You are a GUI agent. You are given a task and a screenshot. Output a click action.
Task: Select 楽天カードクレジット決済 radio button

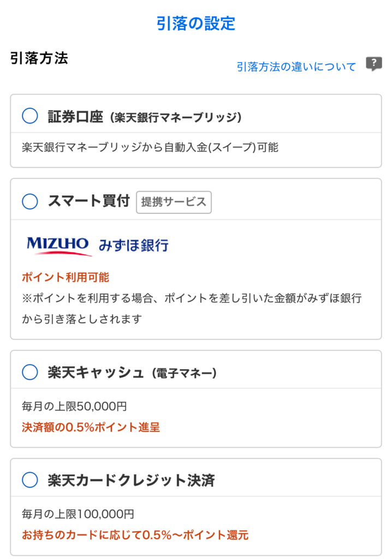pyautogui.click(x=29, y=480)
